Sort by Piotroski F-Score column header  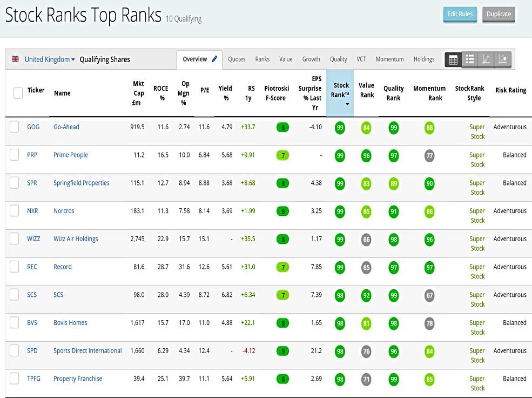coord(277,93)
